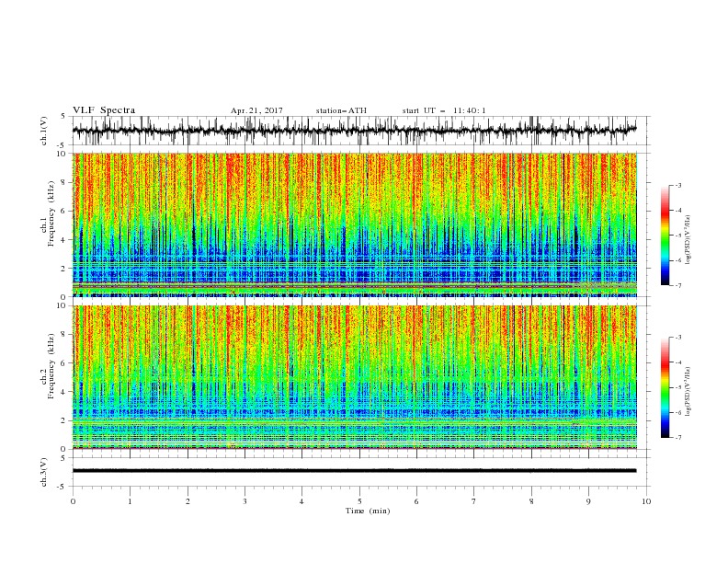Click time axis tick label "7"
Image resolution: width=728 pixels, height=563 pixels.
tap(474, 501)
